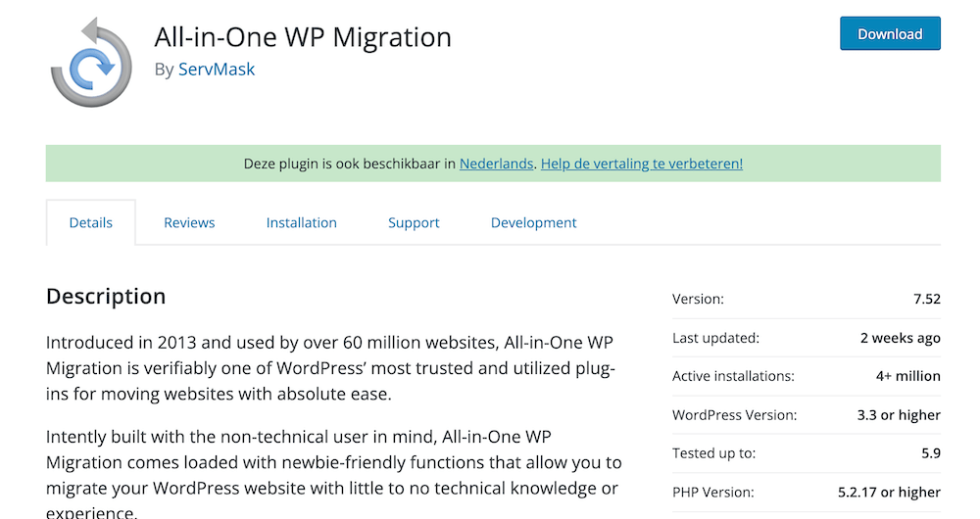Switch to the Reviews tab
The image size is (980, 519).
point(189,222)
